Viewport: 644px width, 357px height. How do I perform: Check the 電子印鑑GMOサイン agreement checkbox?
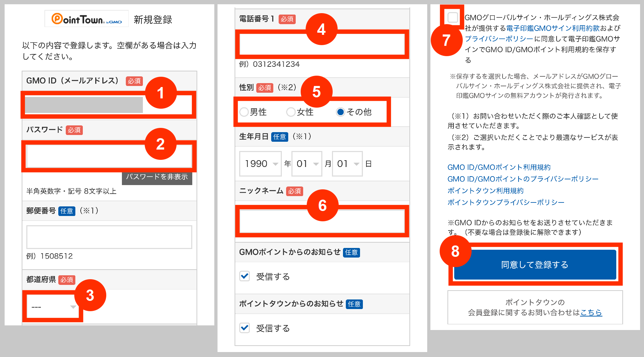[x=453, y=17]
